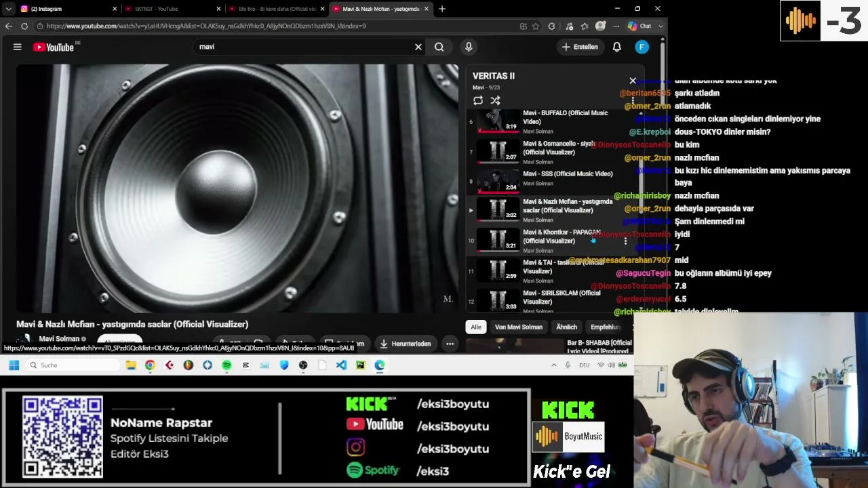Image resolution: width=868 pixels, height=488 pixels.
Task: Switch to the SKTRGT - YouTube tab
Action: [x=174, y=9]
